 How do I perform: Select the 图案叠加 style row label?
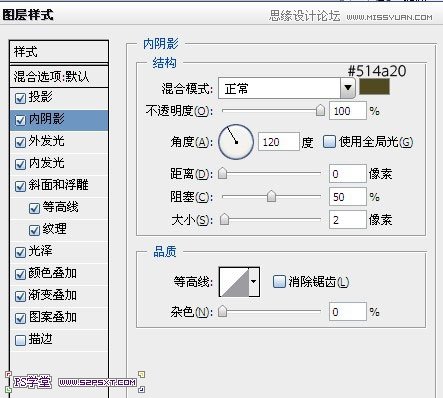[x=52, y=317]
